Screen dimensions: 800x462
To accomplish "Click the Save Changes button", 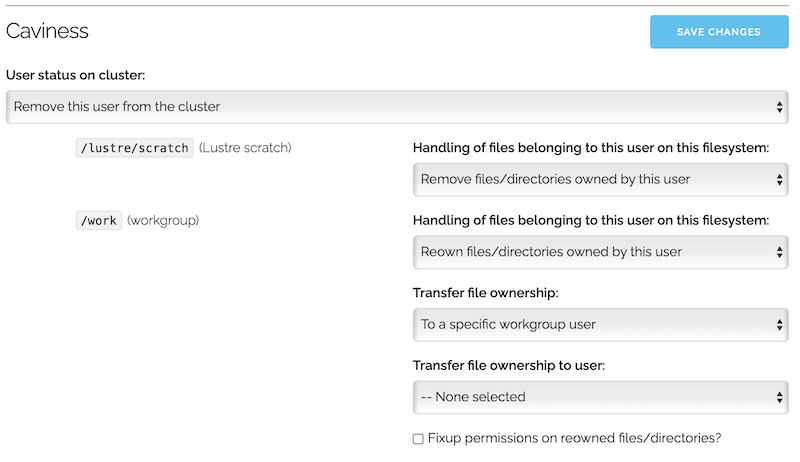I will click(x=718, y=32).
